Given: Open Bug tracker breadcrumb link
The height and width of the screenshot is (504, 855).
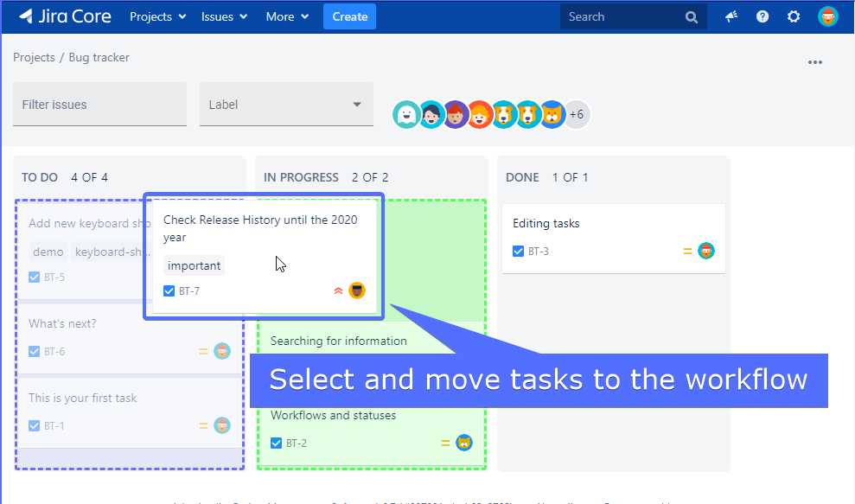Looking at the screenshot, I should [x=99, y=57].
